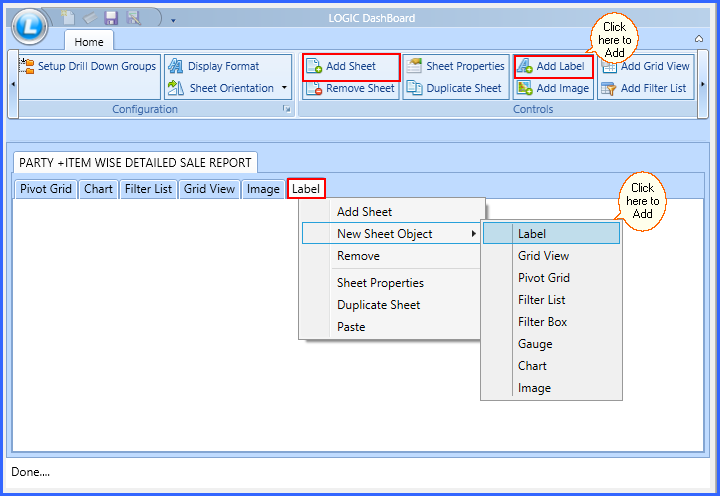Image resolution: width=720 pixels, height=496 pixels.
Task: Click the Setup Drill Down Groups icon
Action: coord(27,66)
